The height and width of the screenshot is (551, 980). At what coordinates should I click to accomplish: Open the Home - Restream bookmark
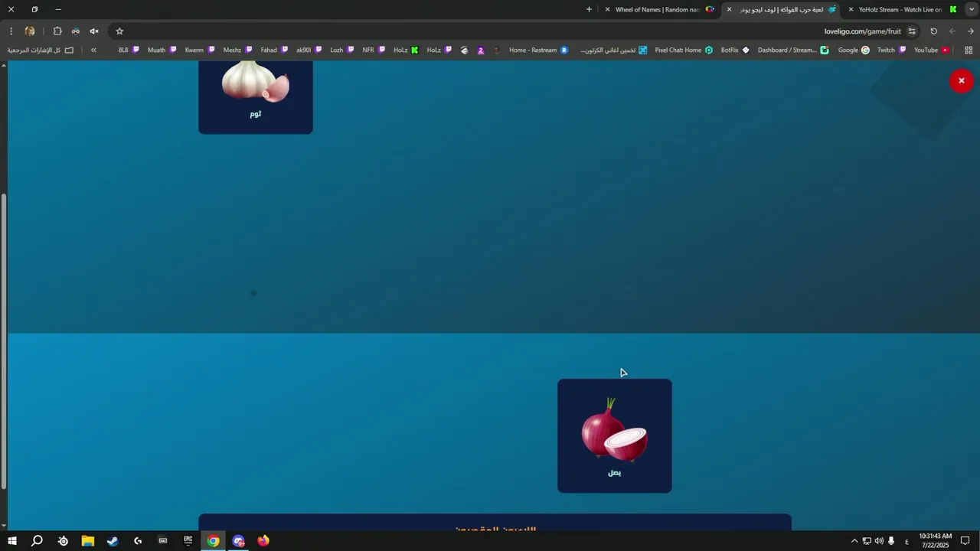538,50
